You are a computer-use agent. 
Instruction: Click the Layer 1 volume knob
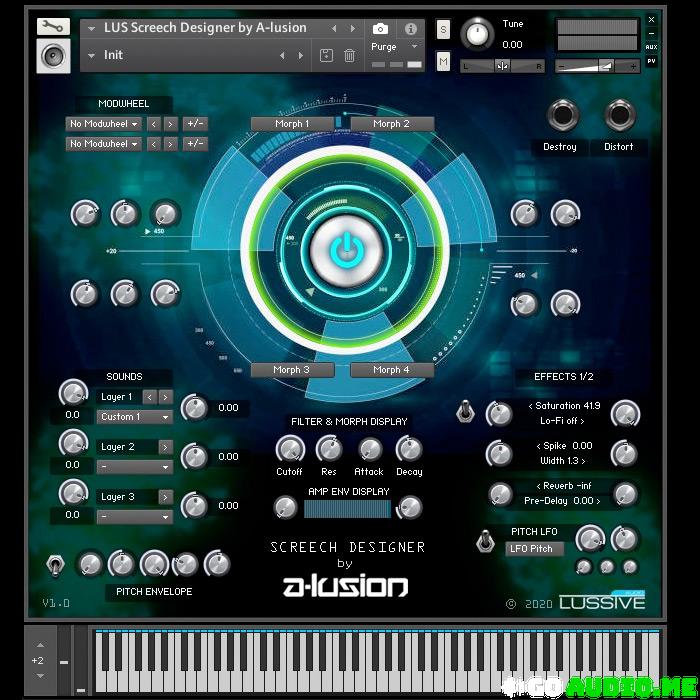click(73, 393)
